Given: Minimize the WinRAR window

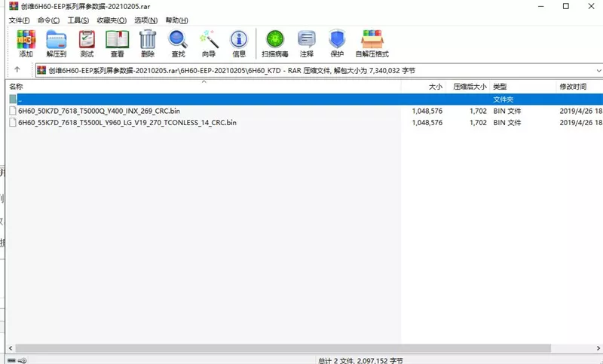Looking at the screenshot, I should point(540,6).
